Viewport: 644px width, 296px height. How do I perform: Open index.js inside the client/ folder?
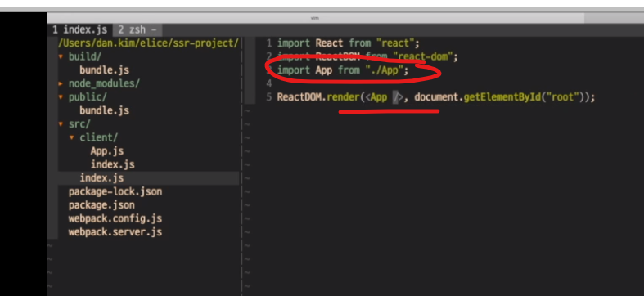pos(113,164)
